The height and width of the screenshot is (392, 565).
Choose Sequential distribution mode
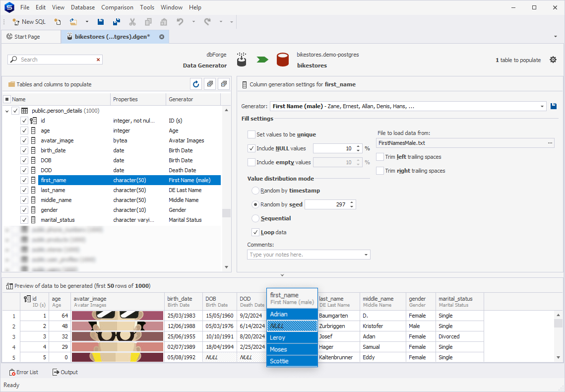(x=255, y=218)
